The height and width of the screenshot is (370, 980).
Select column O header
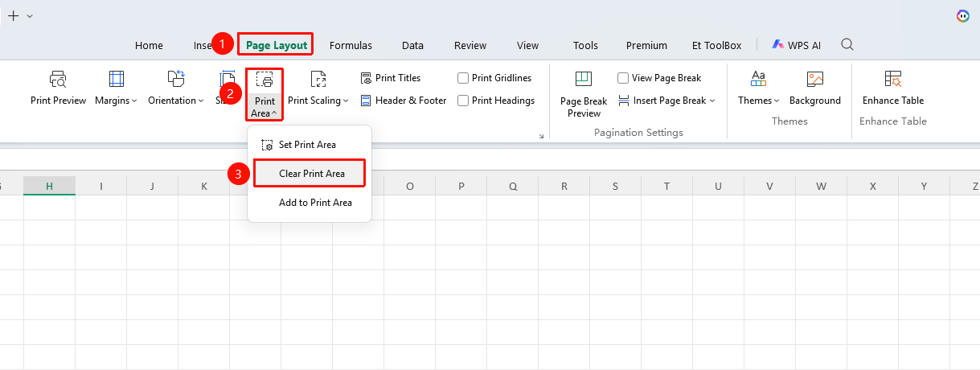(409, 186)
